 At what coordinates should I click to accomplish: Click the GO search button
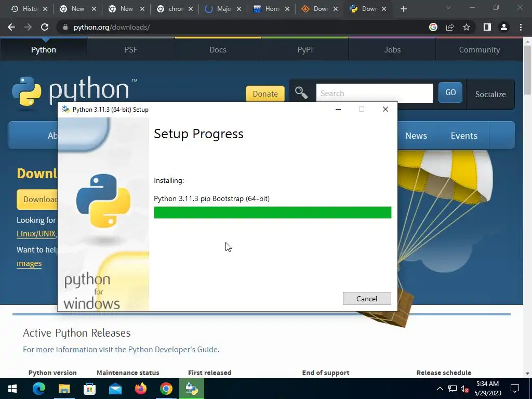tap(450, 92)
